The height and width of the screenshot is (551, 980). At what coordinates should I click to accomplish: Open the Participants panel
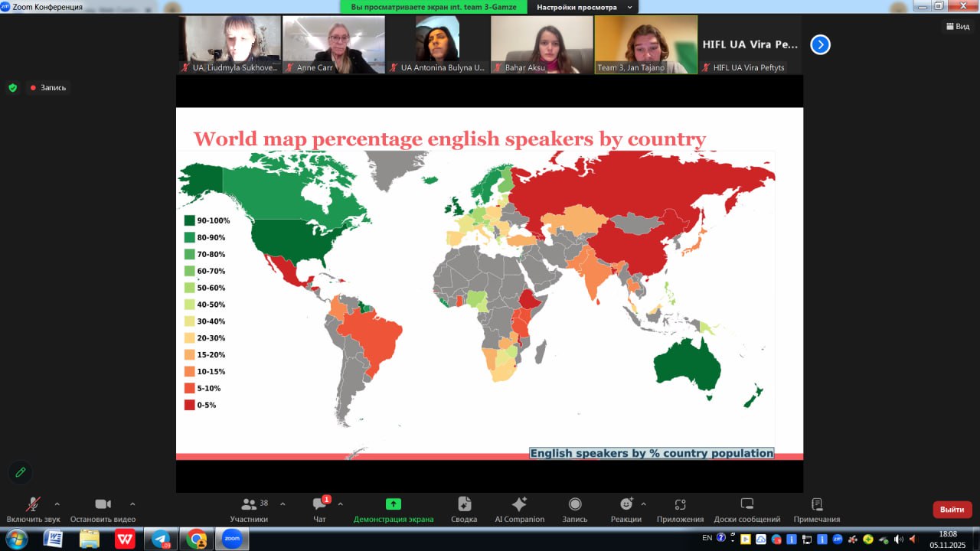(249, 509)
